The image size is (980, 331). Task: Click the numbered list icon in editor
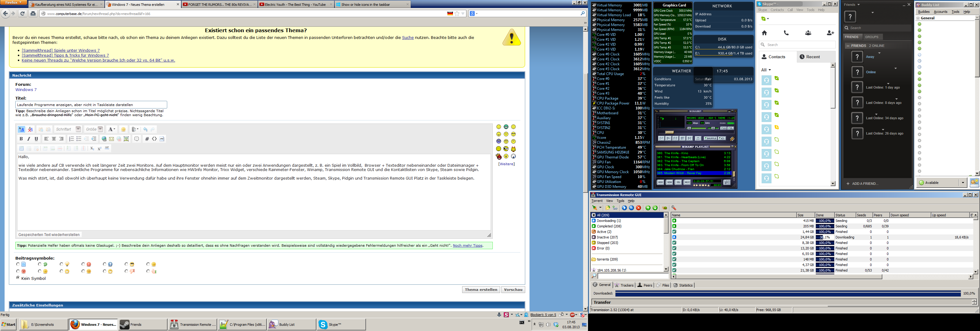[x=71, y=139]
